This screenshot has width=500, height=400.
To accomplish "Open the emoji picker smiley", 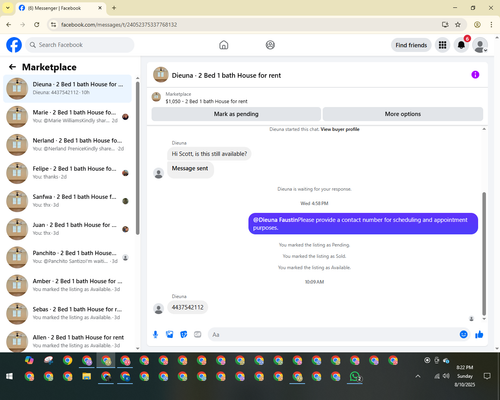I will 463,334.
